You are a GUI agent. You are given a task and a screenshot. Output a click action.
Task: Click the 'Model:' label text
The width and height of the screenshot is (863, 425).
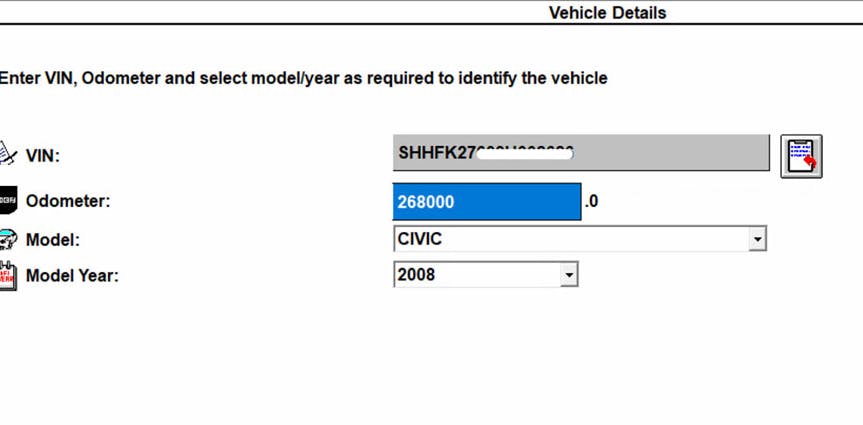[53, 240]
